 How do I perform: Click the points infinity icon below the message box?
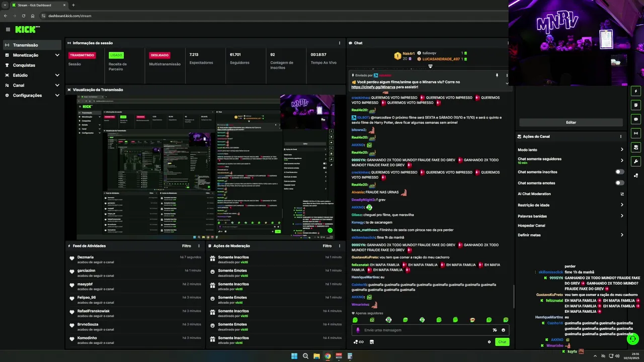(358, 342)
